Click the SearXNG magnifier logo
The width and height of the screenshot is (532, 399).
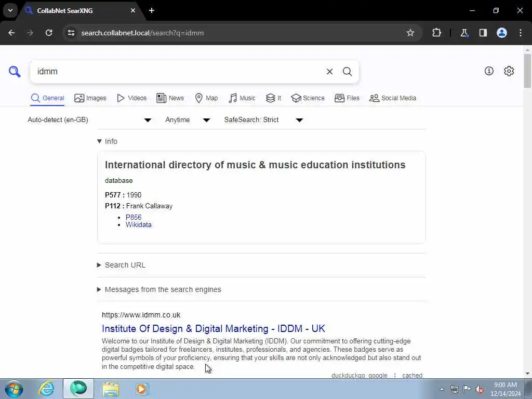(15, 72)
